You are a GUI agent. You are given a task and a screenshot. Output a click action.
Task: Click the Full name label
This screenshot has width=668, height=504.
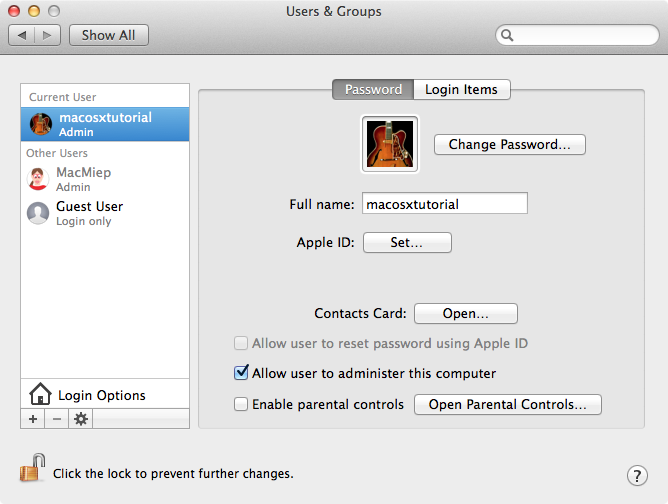click(322, 204)
